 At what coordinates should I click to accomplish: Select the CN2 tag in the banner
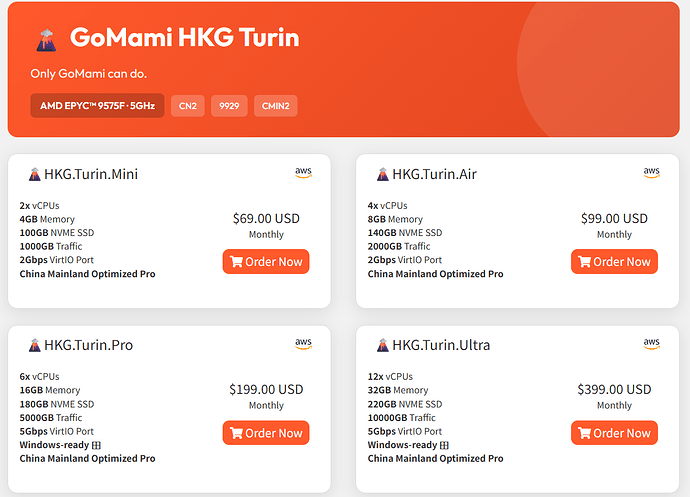click(x=187, y=106)
